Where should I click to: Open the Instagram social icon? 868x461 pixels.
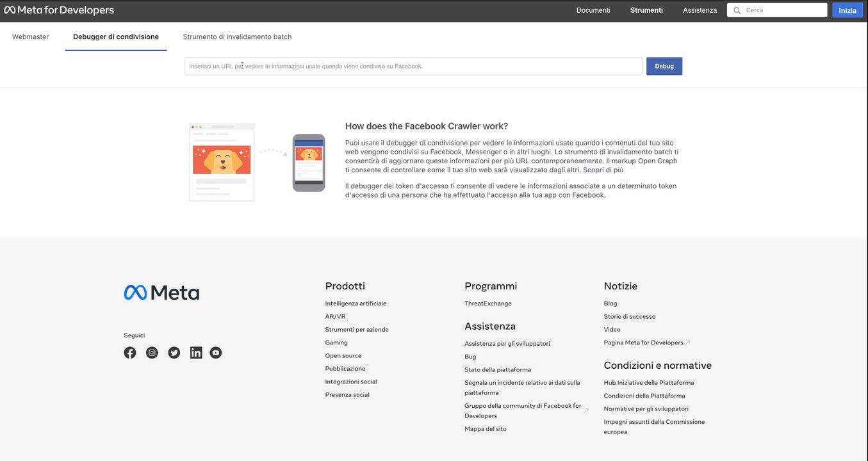[x=152, y=353]
